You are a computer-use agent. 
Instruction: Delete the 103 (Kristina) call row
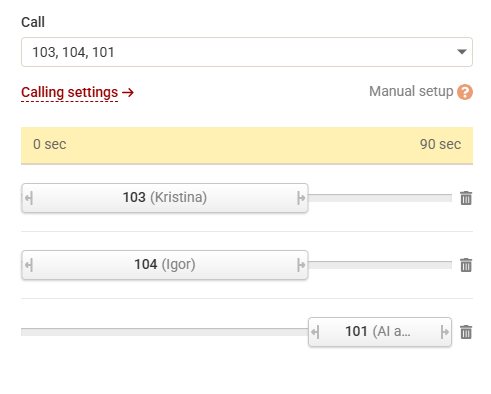(x=466, y=198)
